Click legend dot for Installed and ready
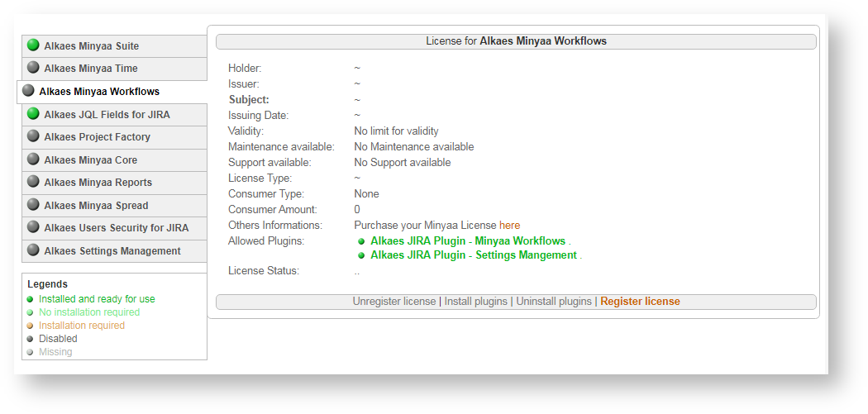Screen dimensions: 868x414 [x=31, y=299]
